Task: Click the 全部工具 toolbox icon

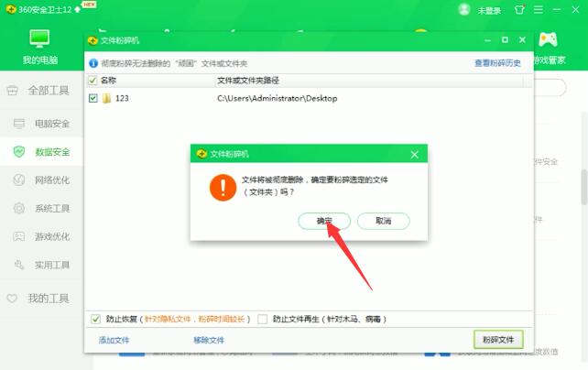Action: [12, 91]
